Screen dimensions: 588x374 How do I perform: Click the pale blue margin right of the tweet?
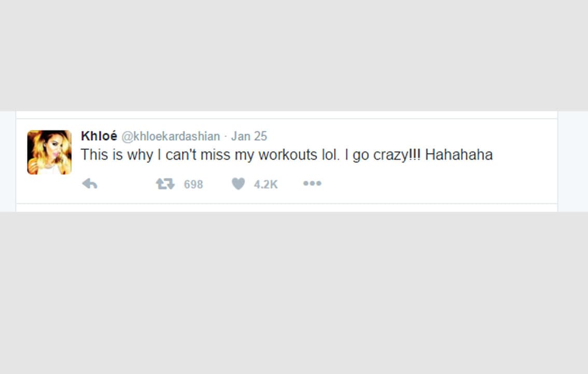(572, 161)
